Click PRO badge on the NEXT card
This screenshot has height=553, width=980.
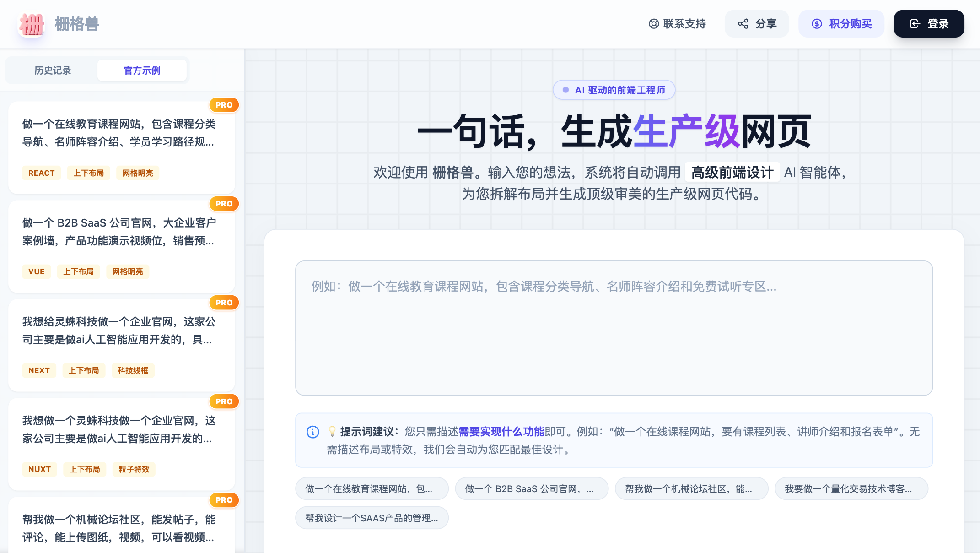click(x=224, y=303)
